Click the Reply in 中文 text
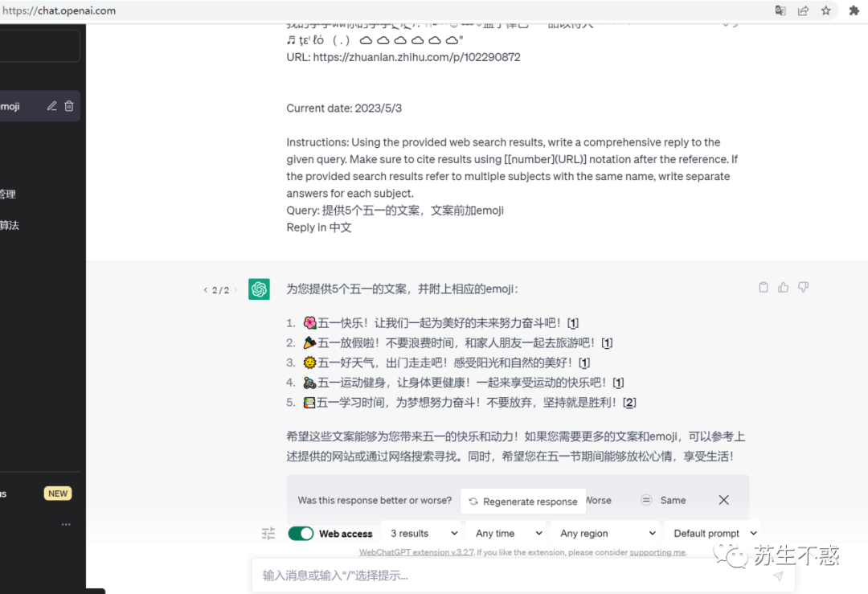 coord(319,227)
